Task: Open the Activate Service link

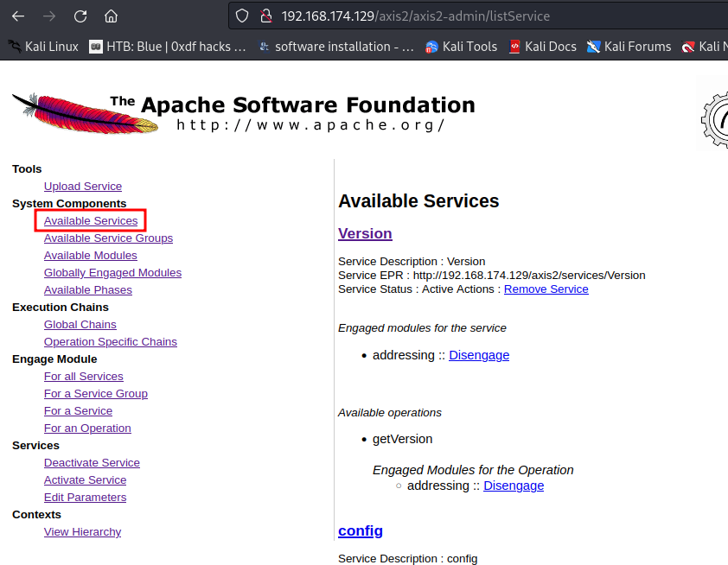Action: (x=86, y=480)
